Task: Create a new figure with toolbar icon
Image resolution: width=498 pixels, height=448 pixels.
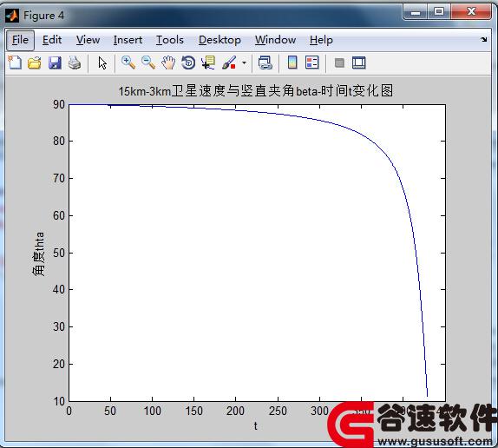Action: point(15,63)
